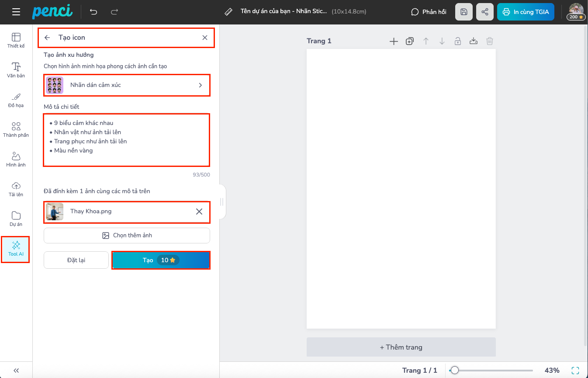The image size is (588, 378).
Task: Go back from Tạo icon panel
Action: 48,38
